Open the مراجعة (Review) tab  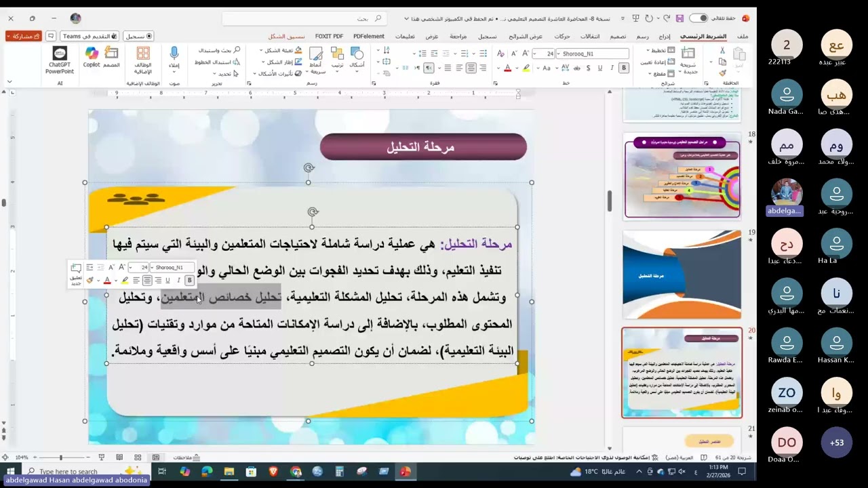point(458,36)
